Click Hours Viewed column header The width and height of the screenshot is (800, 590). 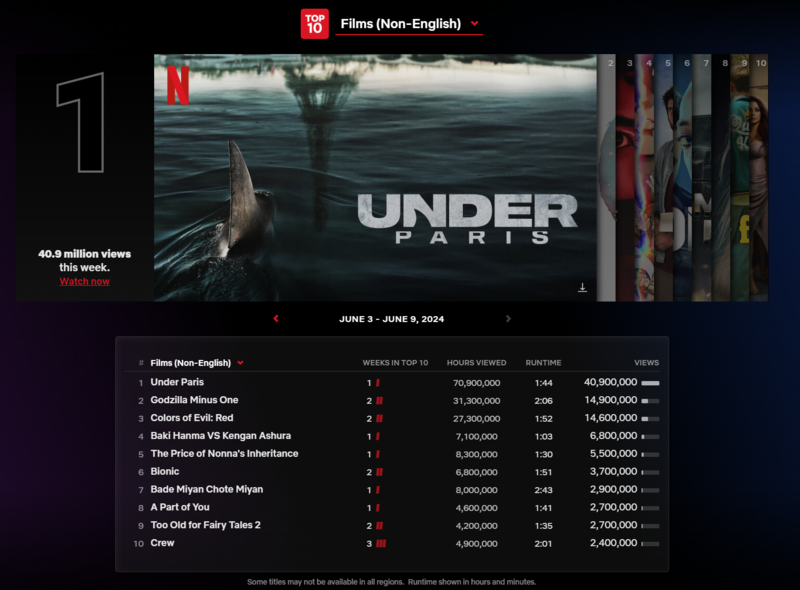477,363
